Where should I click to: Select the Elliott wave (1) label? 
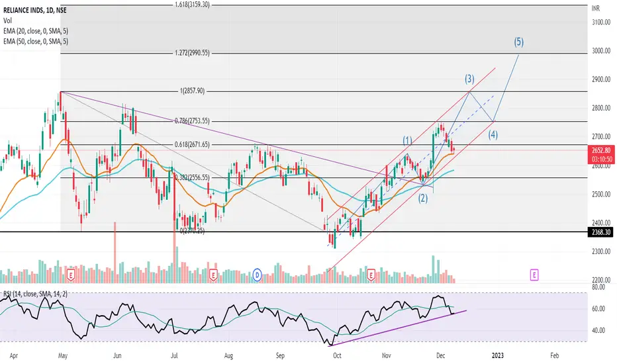point(407,140)
